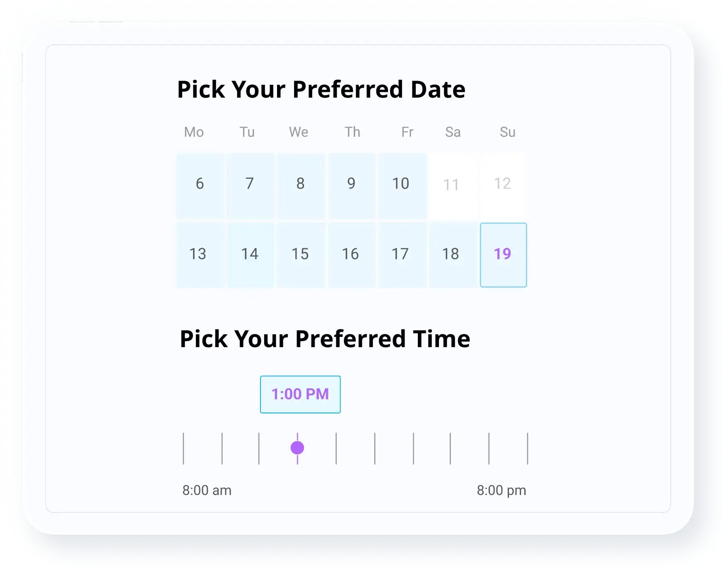Choose date 8 in the calendar

coord(301,185)
